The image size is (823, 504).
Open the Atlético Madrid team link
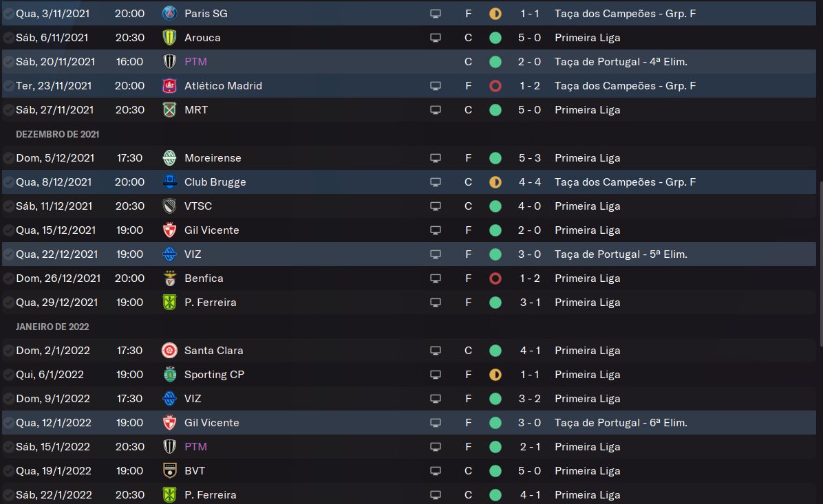pos(223,86)
